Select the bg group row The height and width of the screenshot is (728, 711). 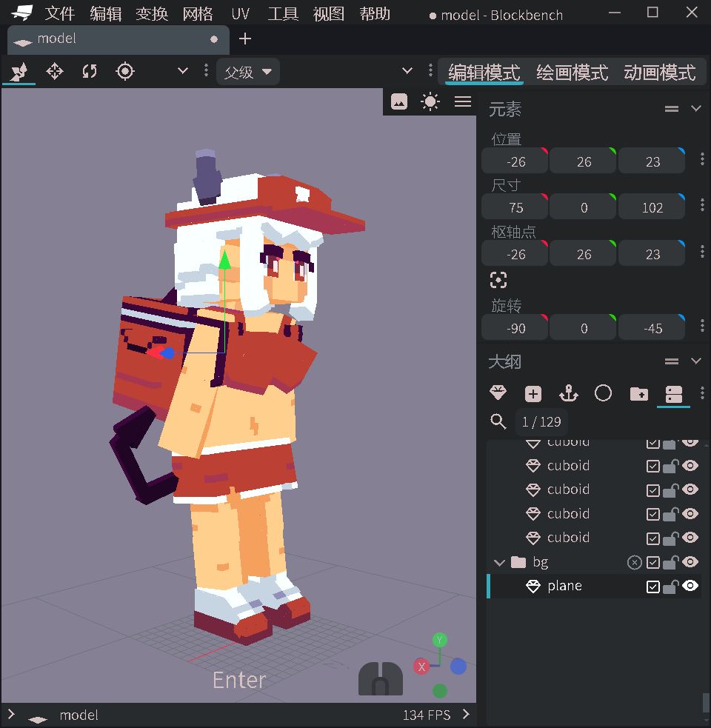[x=595, y=562]
